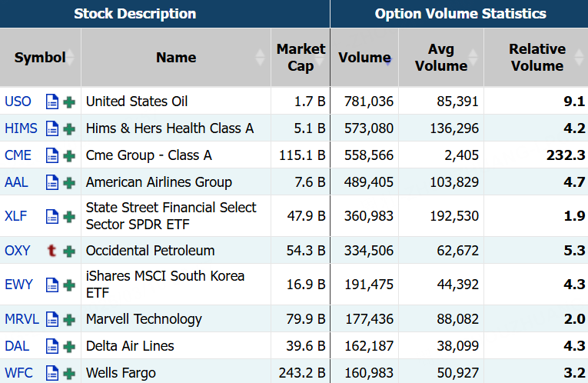Viewport: 588px width, 383px height.
Task: Open the USO symbol link
Action: [19, 102]
